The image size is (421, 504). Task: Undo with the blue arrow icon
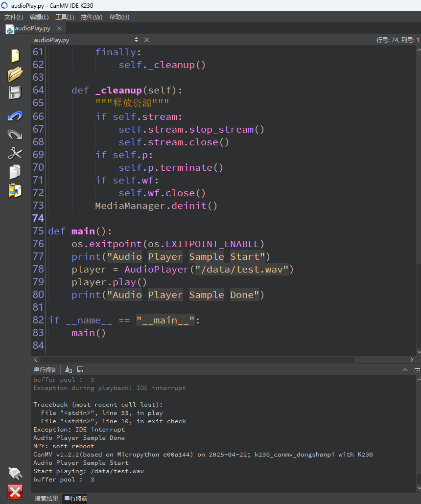tap(15, 115)
